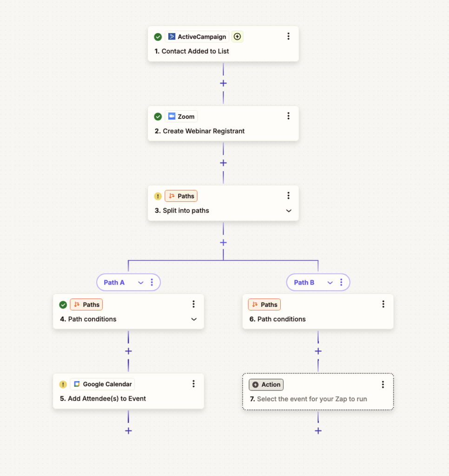
Task: Click the warning status icon on step 3
Action: 158,196
